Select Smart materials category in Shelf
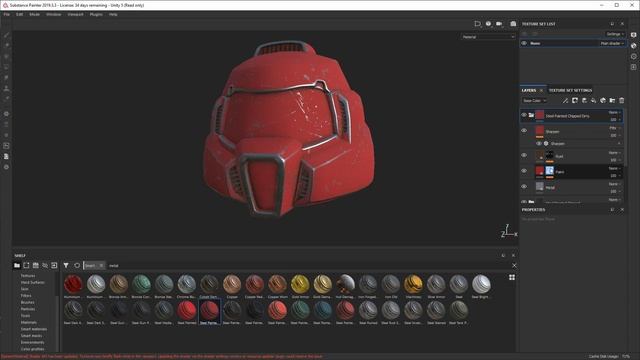Screen dimensions: 640x360 click(x=34, y=329)
